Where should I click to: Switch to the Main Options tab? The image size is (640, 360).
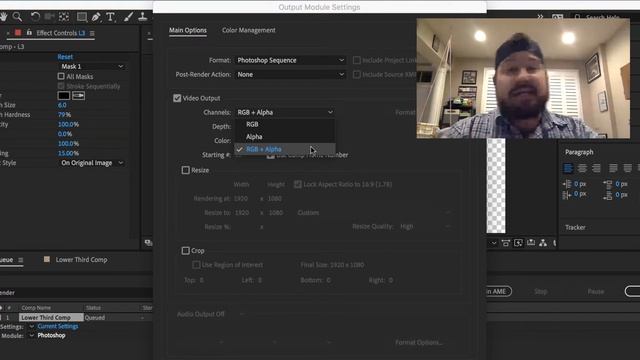[188, 30]
